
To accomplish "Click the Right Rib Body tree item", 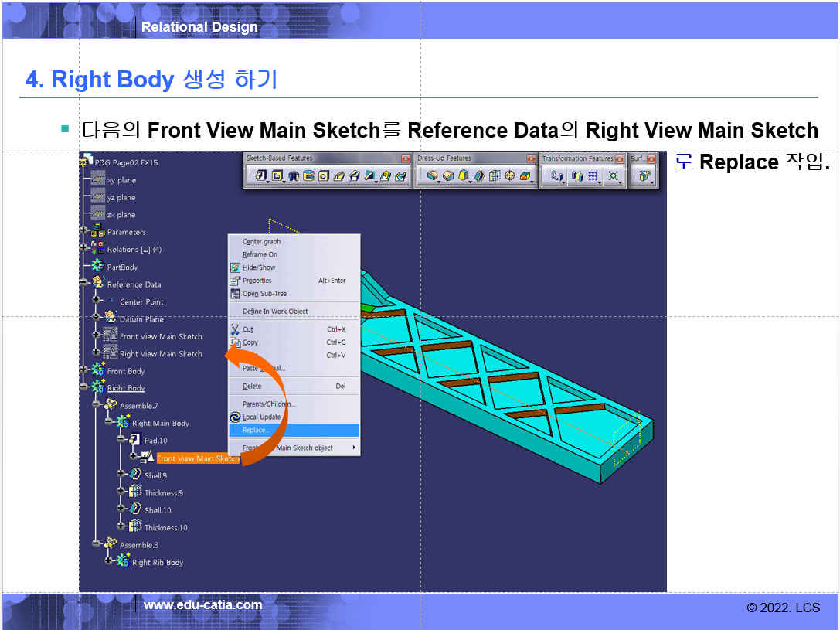I will click(x=157, y=563).
